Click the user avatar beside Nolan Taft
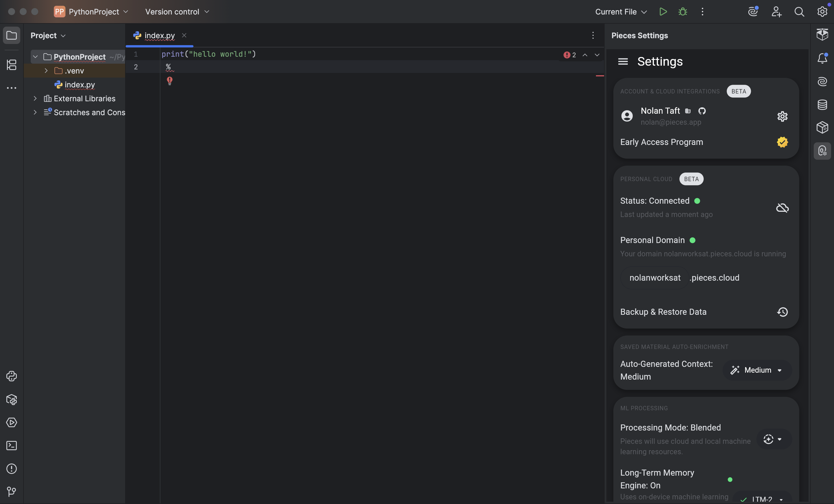This screenshot has width=834, height=504. tap(627, 116)
